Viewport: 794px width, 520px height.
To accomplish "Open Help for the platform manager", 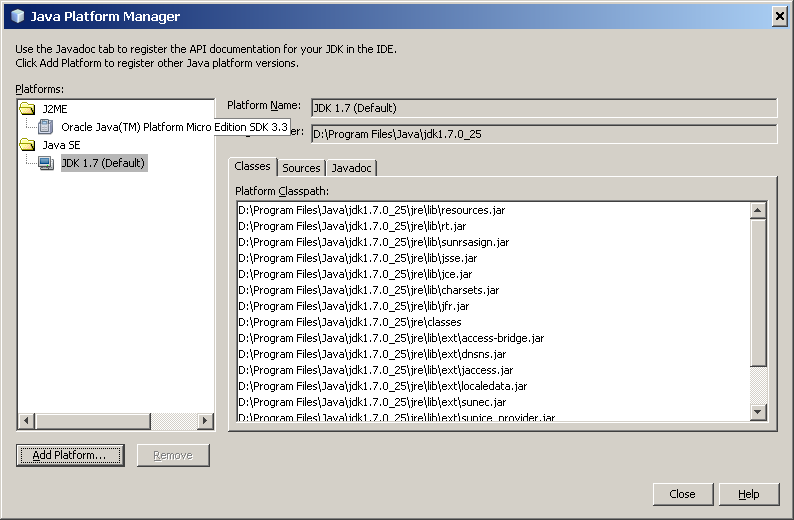I will coord(748,494).
